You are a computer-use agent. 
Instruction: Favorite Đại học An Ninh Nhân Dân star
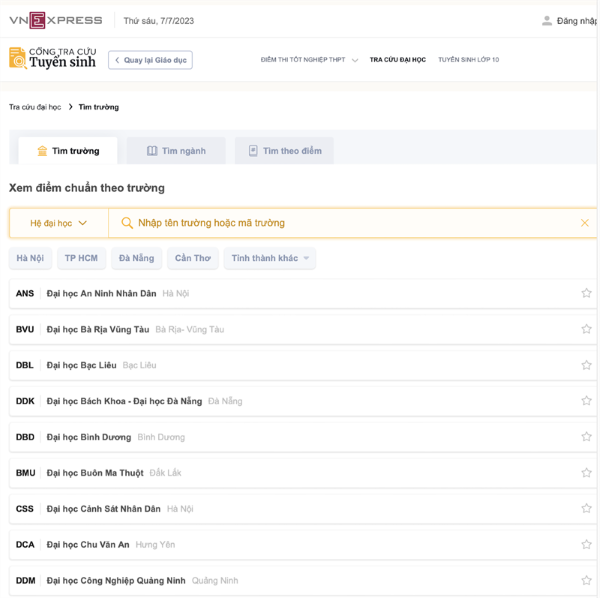click(586, 293)
